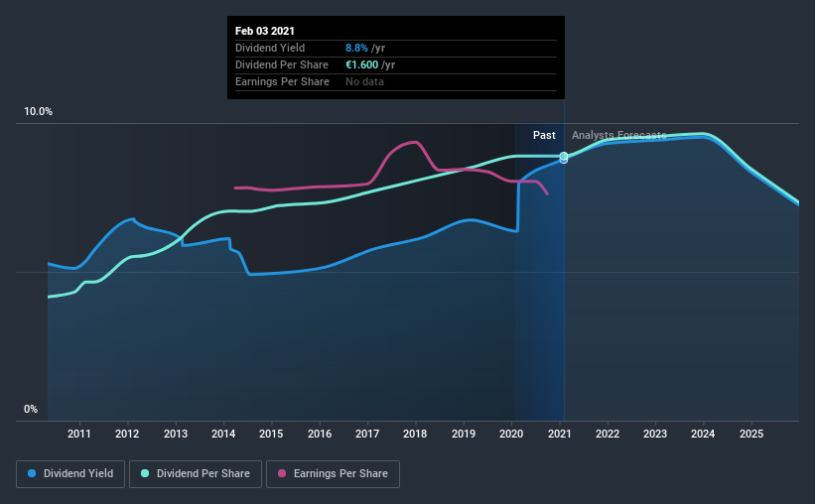Screen dimensions: 815x504
Task: Select the 2022 x-axis label
Action: coord(608,434)
